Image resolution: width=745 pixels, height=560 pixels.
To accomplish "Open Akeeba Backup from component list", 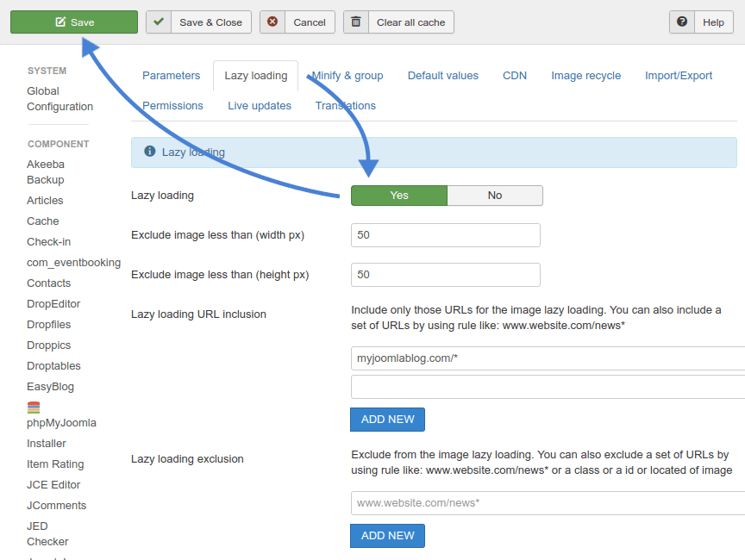I will [46, 172].
